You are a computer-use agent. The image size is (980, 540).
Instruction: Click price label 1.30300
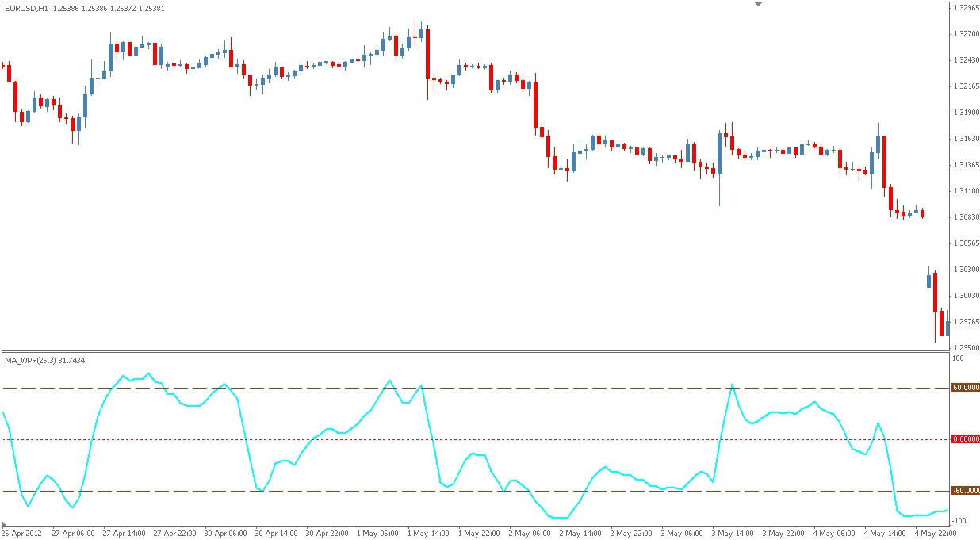(967, 270)
